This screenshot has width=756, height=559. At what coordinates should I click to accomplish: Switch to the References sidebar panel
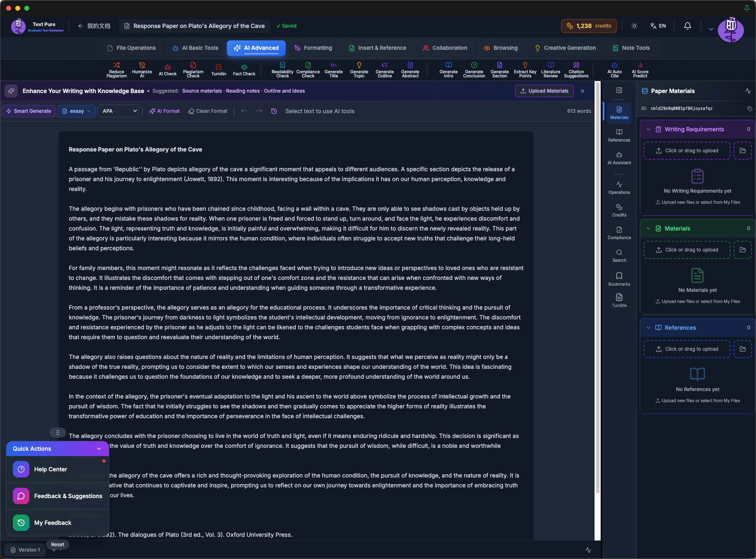click(619, 135)
